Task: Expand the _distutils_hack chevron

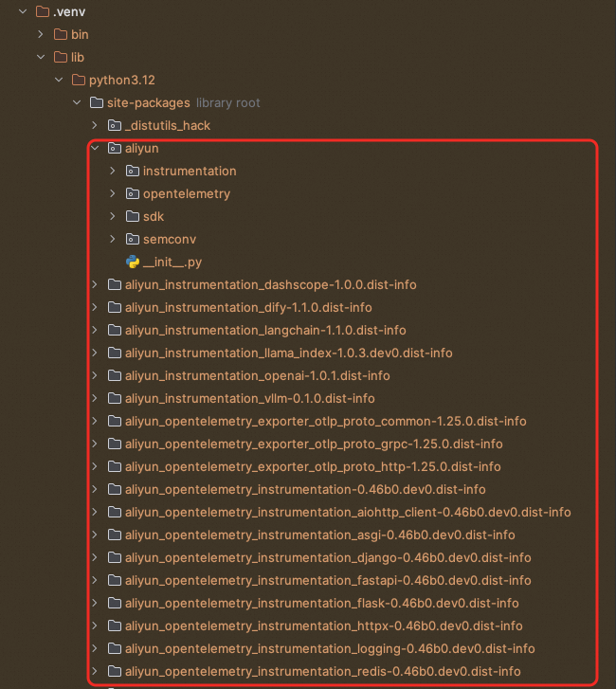Action: [95, 125]
